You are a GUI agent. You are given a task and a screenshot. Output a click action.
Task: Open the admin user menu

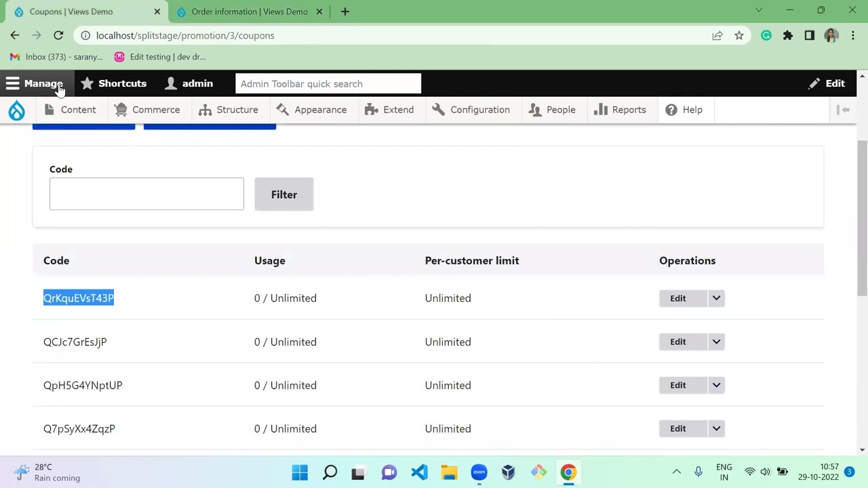pyautogui.click(x=189, y=83)
